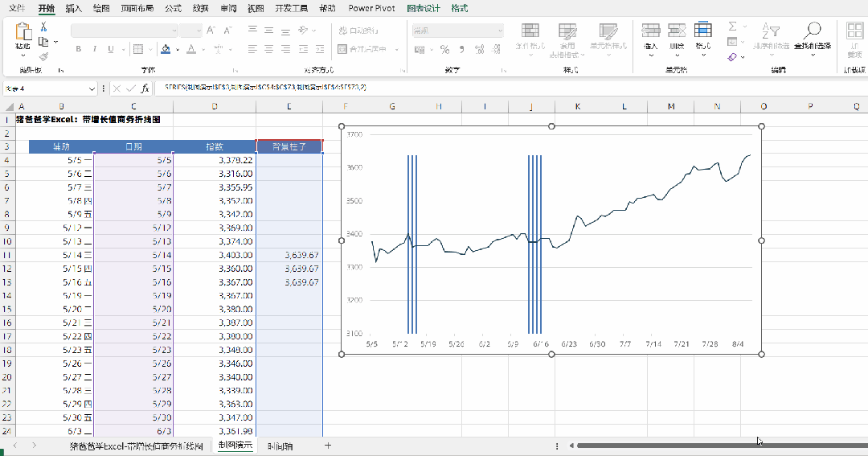
Task: Click the formula bar input field
Action: 510,88
